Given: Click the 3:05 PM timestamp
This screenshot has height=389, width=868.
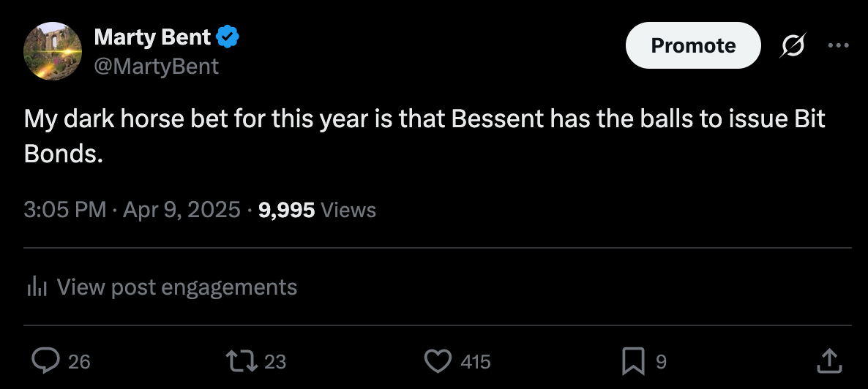Looking at the screenshot, I should (65, 211).
